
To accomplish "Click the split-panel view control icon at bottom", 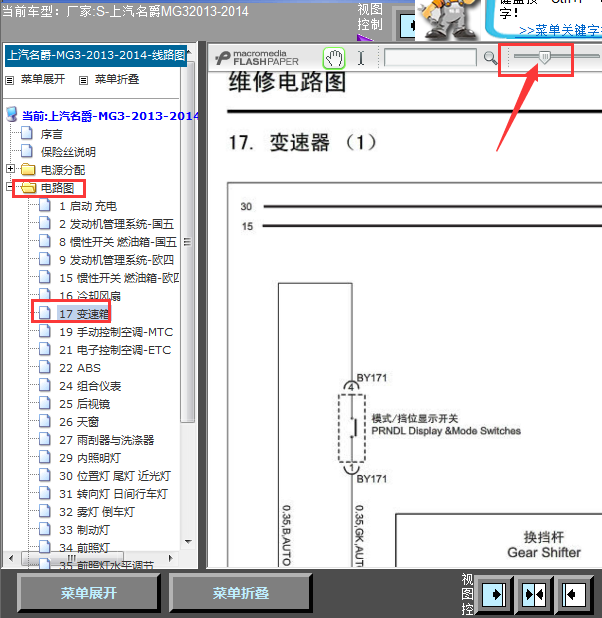I will [535, 594].
